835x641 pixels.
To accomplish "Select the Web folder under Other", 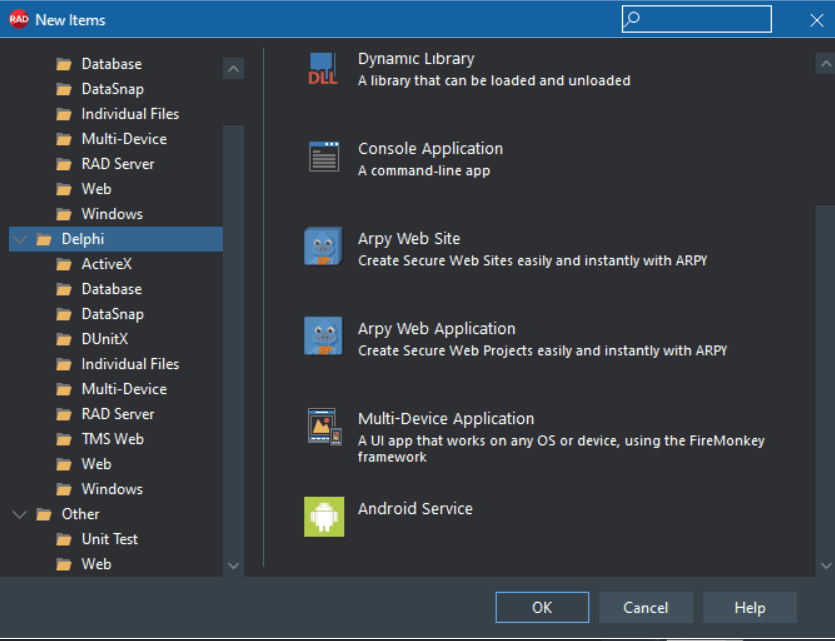I will (96, 564).
